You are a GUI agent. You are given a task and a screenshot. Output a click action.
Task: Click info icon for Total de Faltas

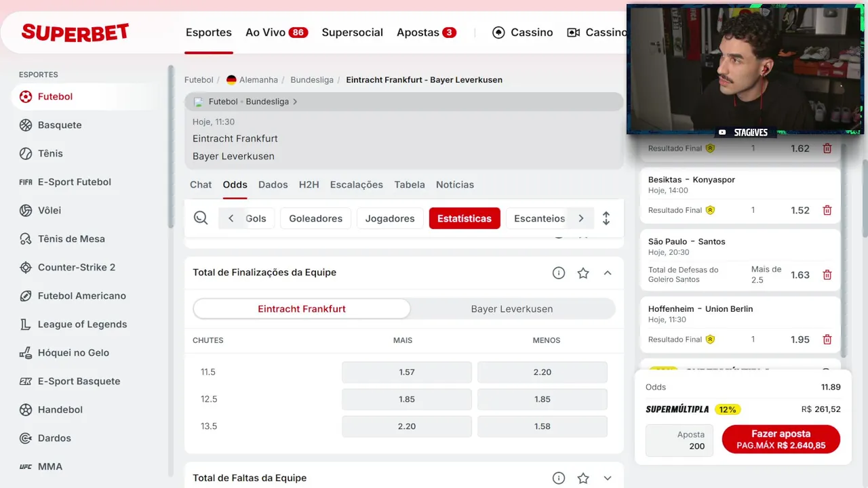click(x=559, y=478)
